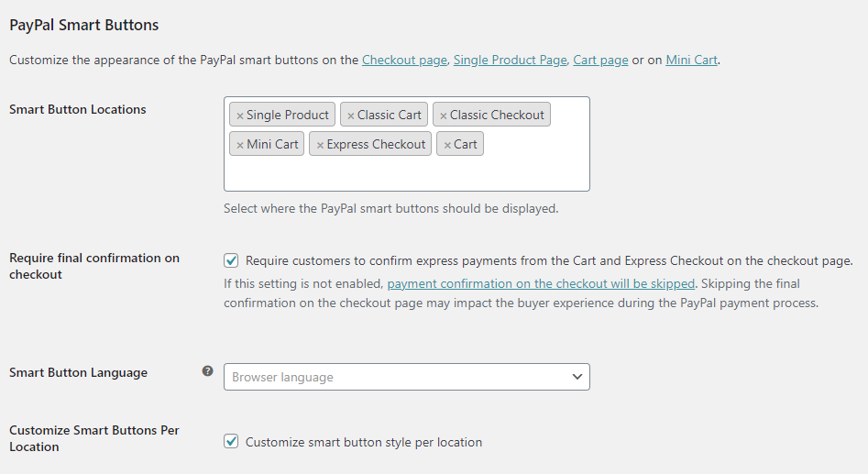
Task: Open the Single Product Page link
Action: [510, 61]
